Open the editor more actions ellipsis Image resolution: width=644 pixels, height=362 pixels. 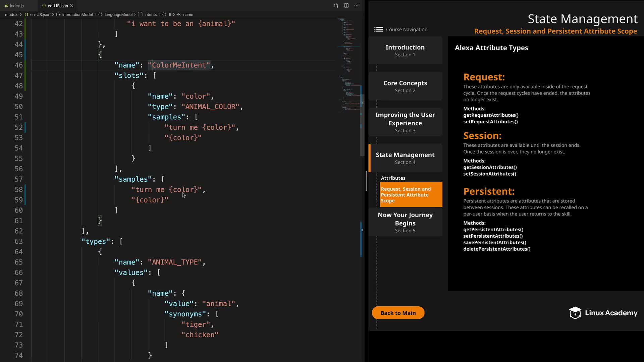(x=356, y=6)
